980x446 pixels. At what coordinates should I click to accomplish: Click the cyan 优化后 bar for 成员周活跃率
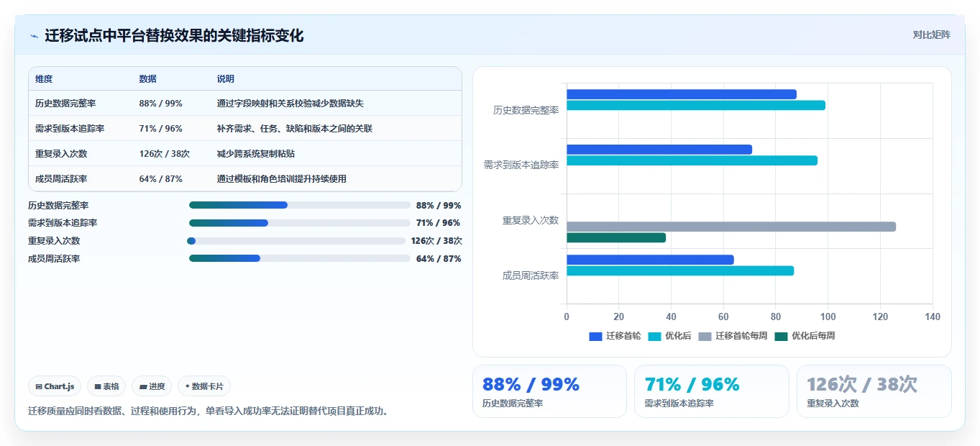(680, 270)
